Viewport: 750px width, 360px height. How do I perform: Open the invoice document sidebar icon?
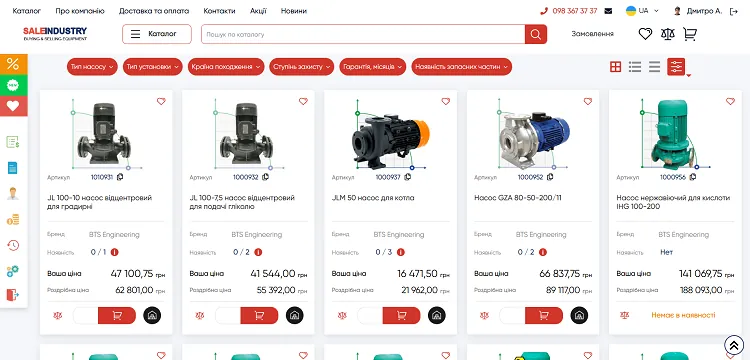click(x=13, y=142)
